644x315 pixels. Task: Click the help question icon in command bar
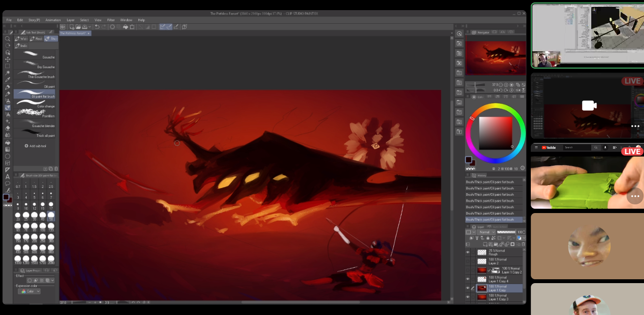point(184,27)
